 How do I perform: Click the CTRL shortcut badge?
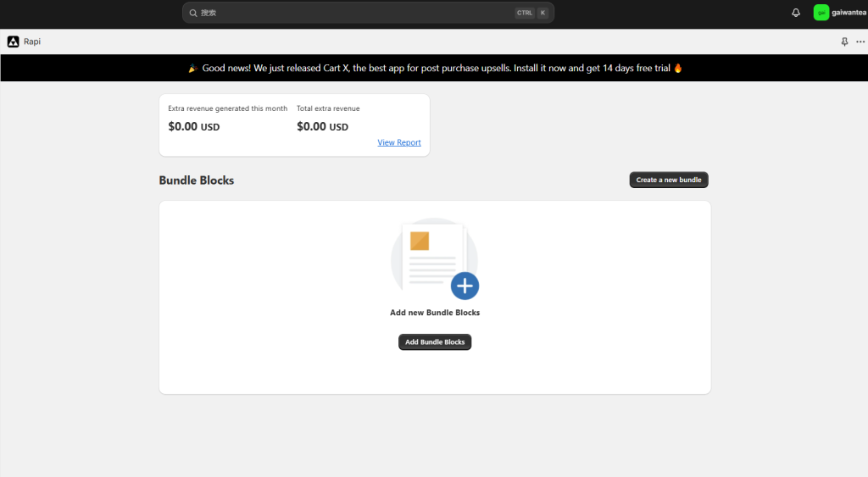(x=525, y=13)
